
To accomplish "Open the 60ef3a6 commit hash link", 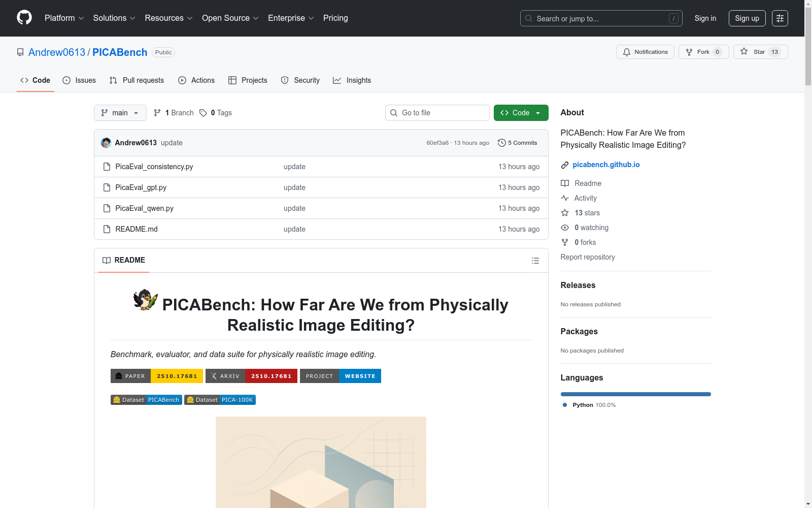I will [437, 143].
